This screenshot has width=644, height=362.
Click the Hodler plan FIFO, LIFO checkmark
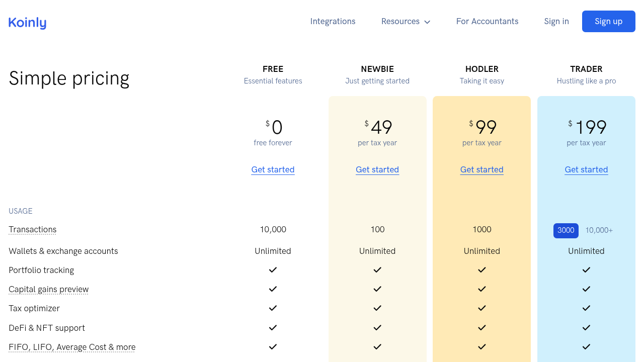482,347
